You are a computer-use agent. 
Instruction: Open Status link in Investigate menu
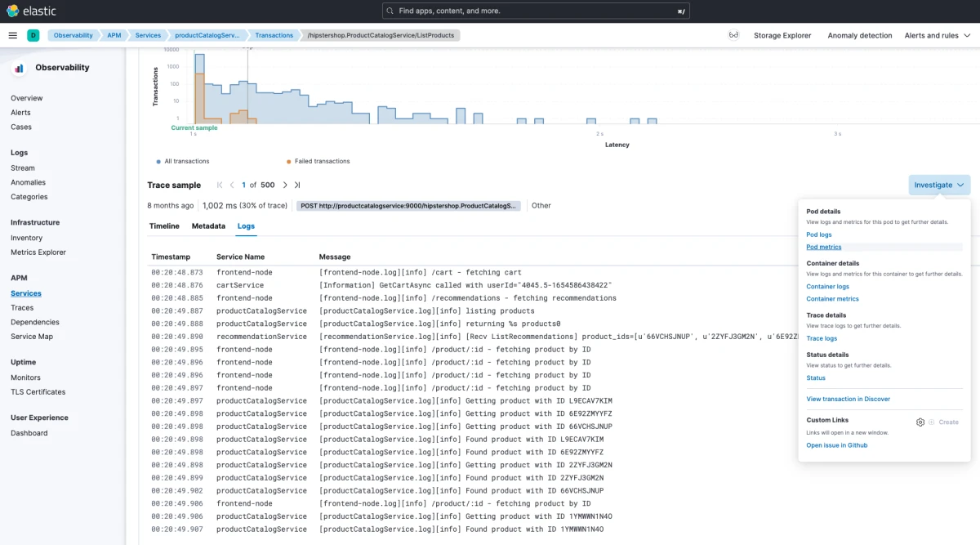click(x=816, y=378)
